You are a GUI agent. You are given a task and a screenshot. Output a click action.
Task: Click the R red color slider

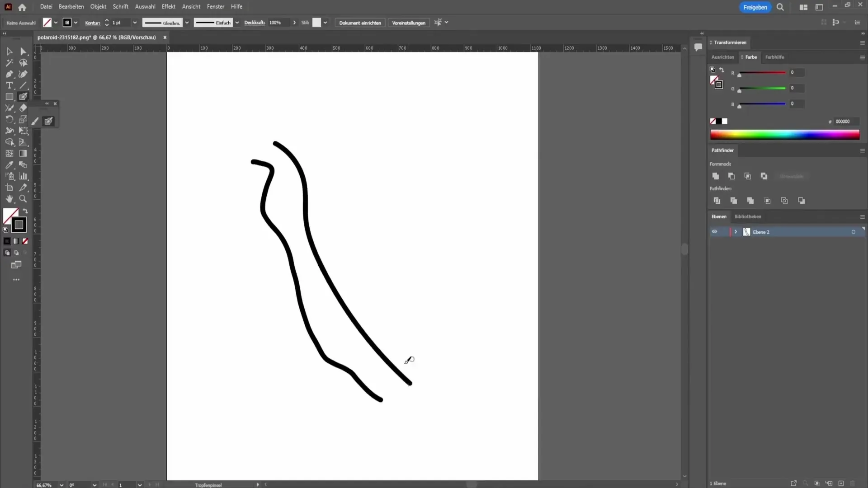pyautogui.click(x=762, y=73)
